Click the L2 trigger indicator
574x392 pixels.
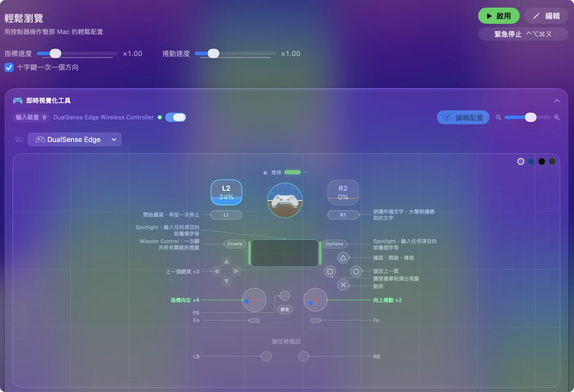[226, 192]
